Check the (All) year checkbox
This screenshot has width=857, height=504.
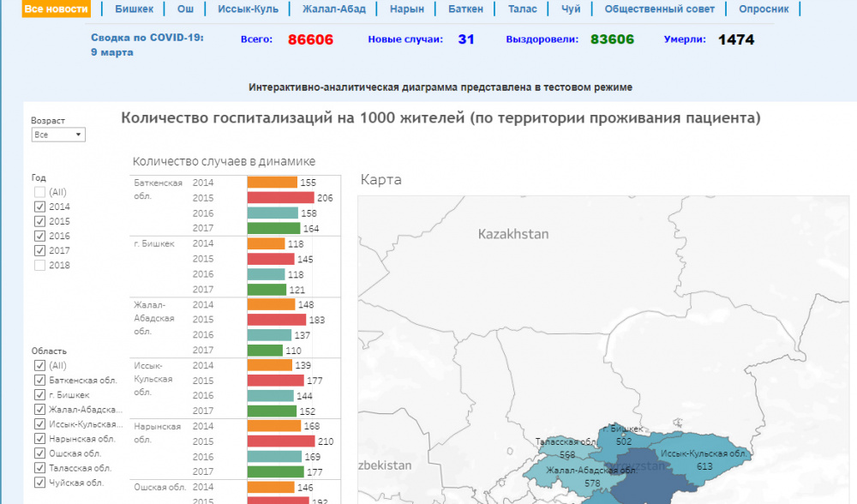click(x=39, y=192)
